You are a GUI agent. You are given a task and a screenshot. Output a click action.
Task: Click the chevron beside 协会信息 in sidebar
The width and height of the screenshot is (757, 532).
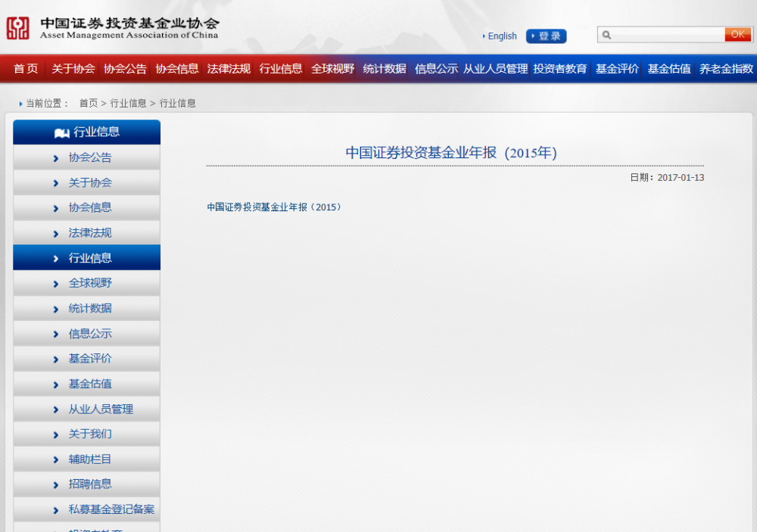pyautogui.click(x=56, y=209)
